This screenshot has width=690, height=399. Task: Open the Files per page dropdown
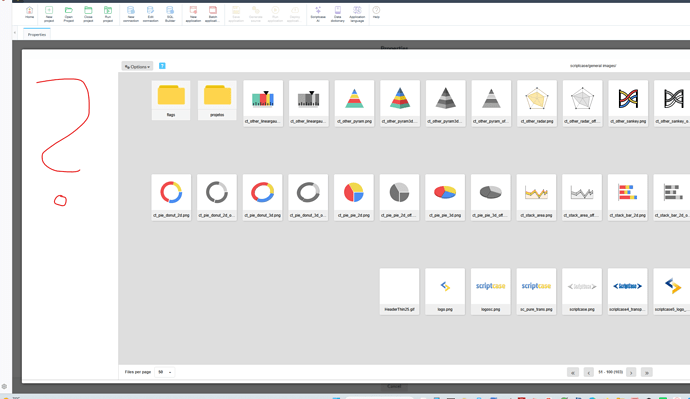[x=165, y=372]
